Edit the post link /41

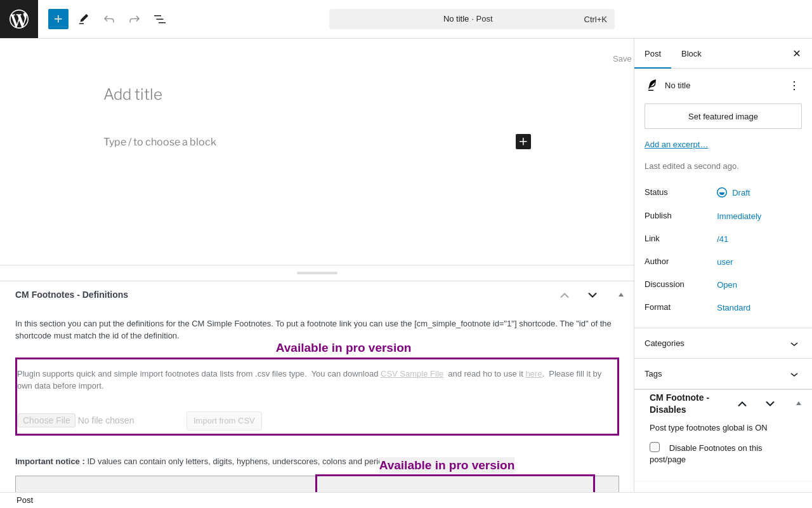pos(723,239)
